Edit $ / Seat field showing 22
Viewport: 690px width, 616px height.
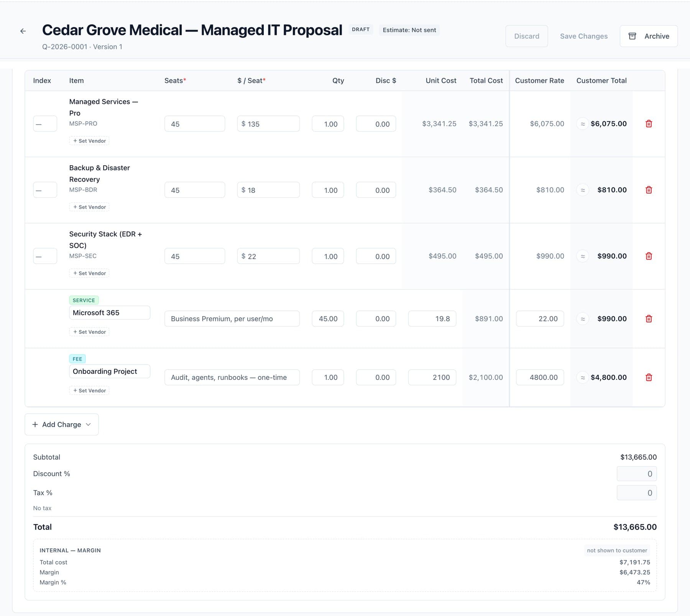click(268, 256)
